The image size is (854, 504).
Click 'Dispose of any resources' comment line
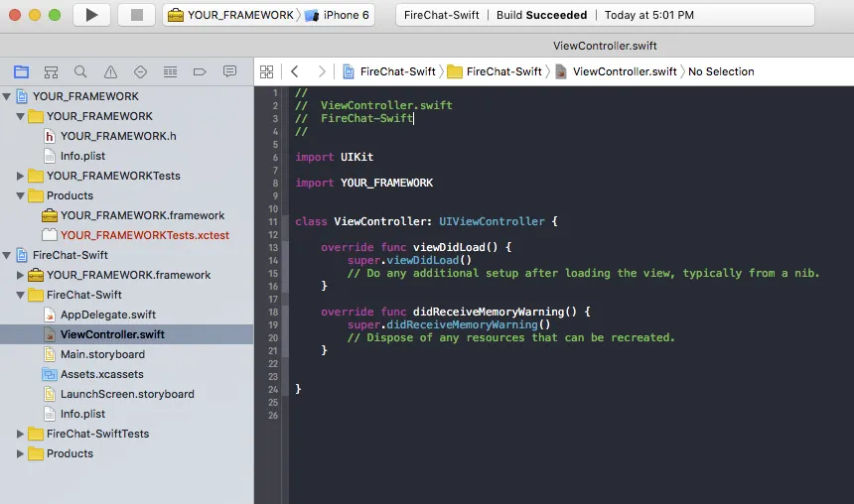510,337
